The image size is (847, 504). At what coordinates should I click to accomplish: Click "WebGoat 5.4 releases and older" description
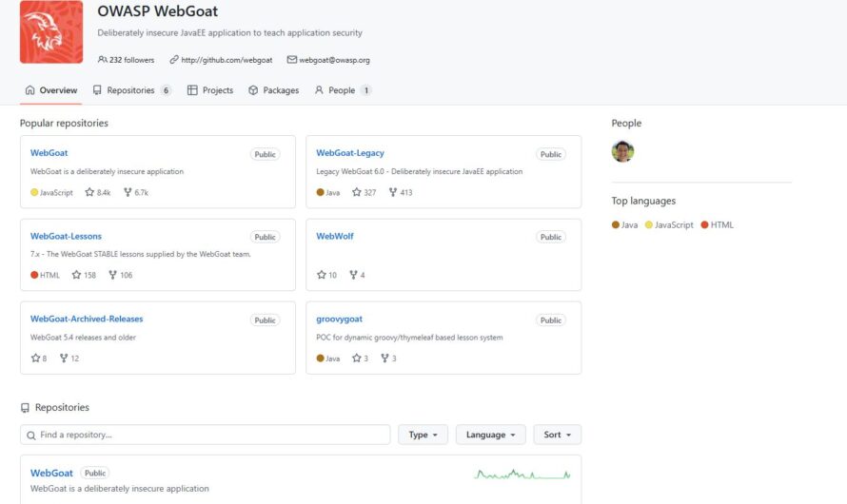[x=83, y=338]
